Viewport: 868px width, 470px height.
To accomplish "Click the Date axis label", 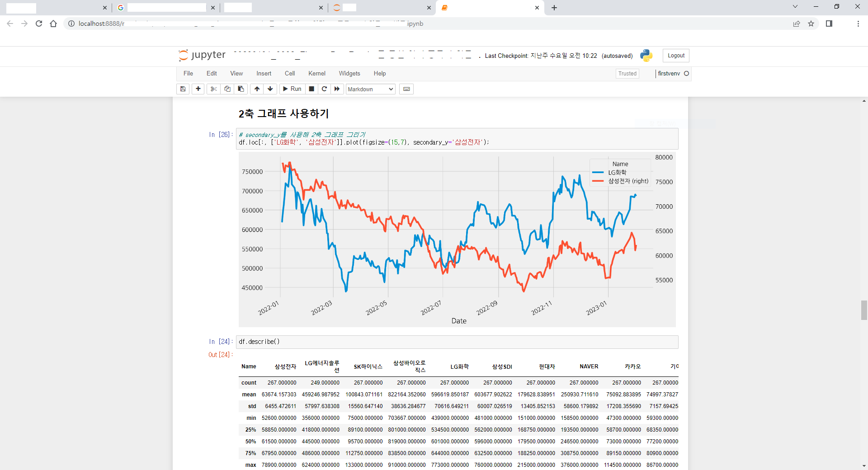I will (459, 321).
